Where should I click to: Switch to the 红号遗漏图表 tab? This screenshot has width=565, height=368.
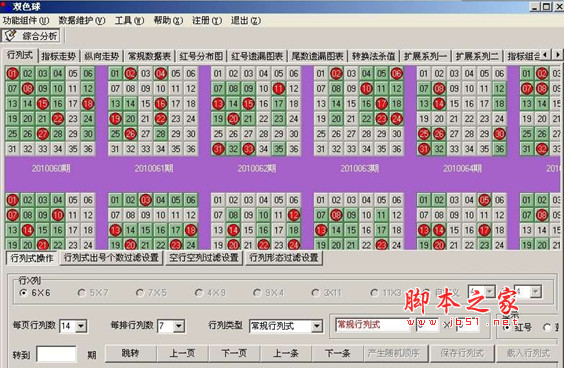tap(257, 56)
